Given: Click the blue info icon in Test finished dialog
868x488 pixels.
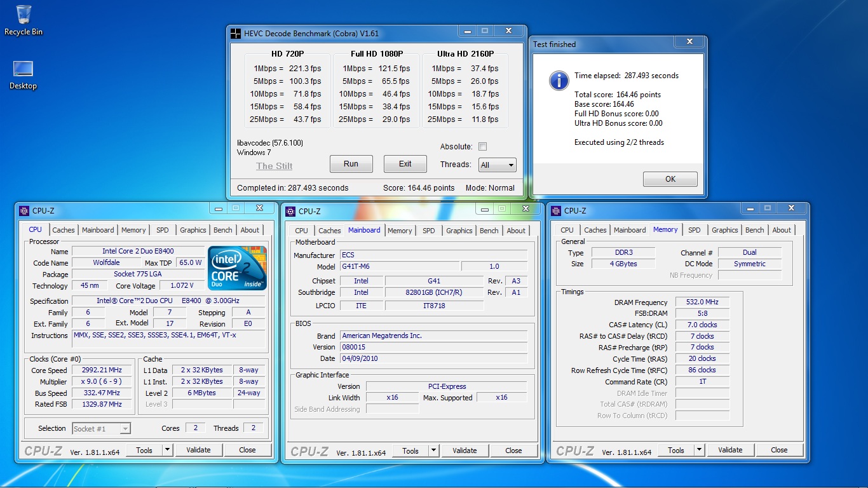Looking at the screenshot, I should 559,80.
